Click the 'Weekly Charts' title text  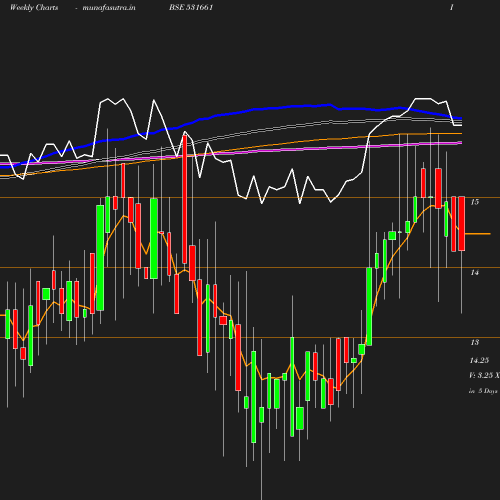click(34, 7)
